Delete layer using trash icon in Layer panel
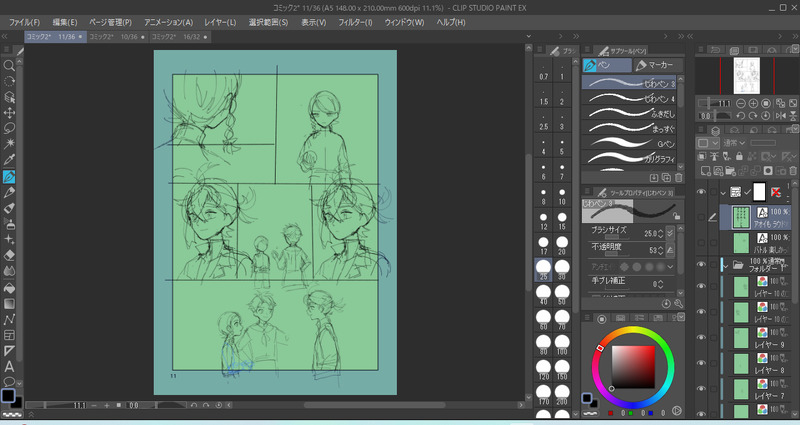Image resolution: width=800 pixels, height=425 pixels. [792, 171]
